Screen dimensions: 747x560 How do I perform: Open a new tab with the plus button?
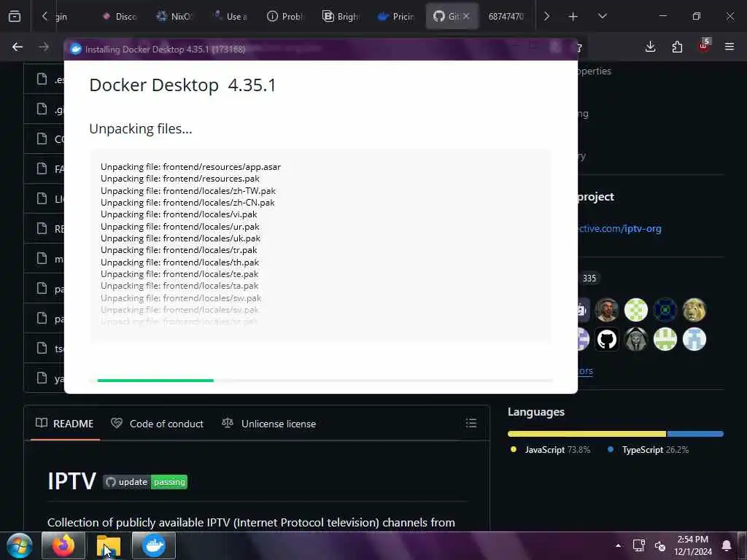[x=573, y=17]
